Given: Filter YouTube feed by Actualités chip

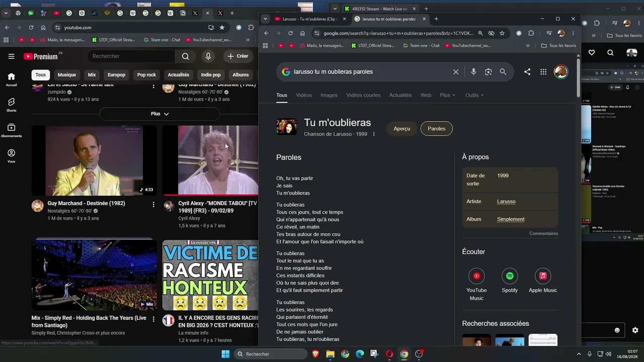Looking at the screenshot, I should (x=179, y=75).
